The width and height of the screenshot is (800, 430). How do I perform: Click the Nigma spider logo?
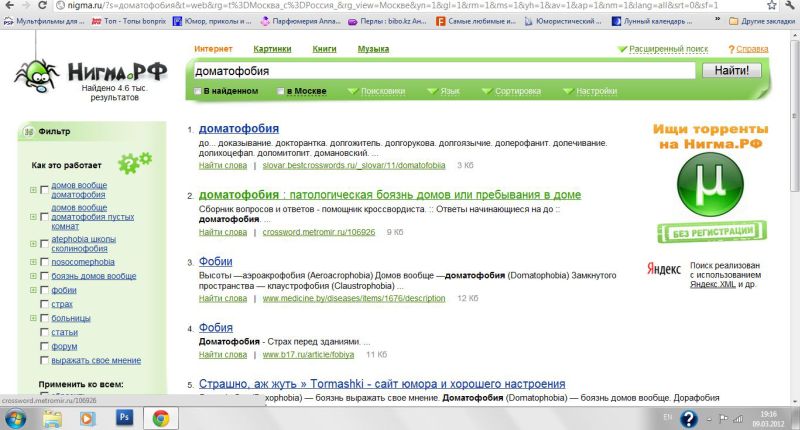click(36, 77)
